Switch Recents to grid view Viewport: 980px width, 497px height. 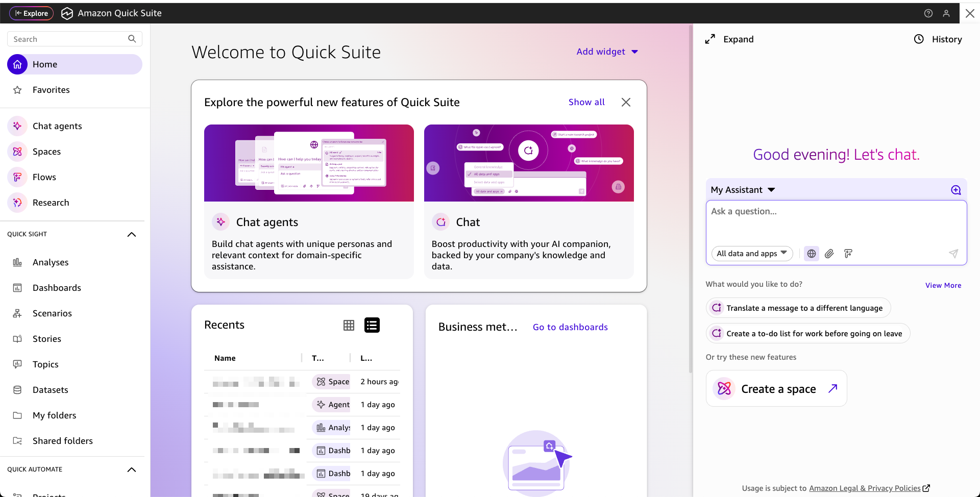pos(349,325)
